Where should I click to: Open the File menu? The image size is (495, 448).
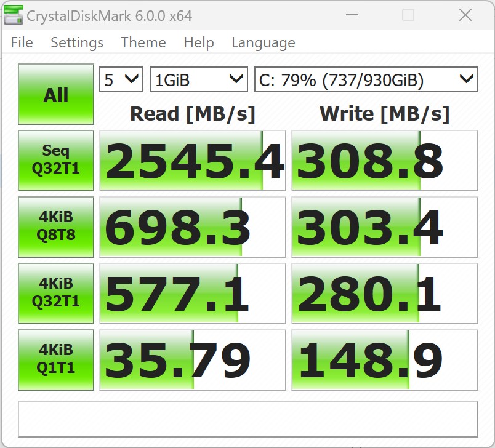[22, 42]
